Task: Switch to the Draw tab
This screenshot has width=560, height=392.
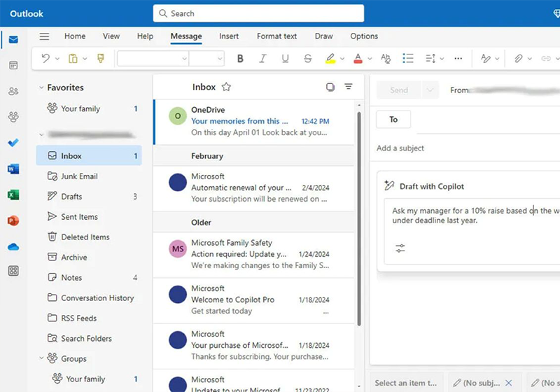Action: [x=323, y=36]
